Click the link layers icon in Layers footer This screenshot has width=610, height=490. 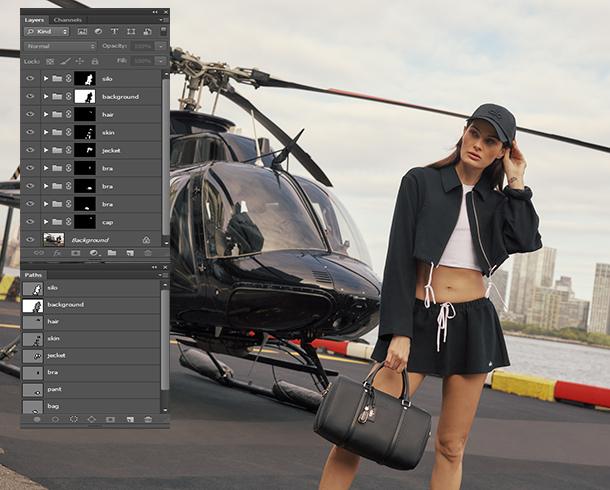[38, 253]
